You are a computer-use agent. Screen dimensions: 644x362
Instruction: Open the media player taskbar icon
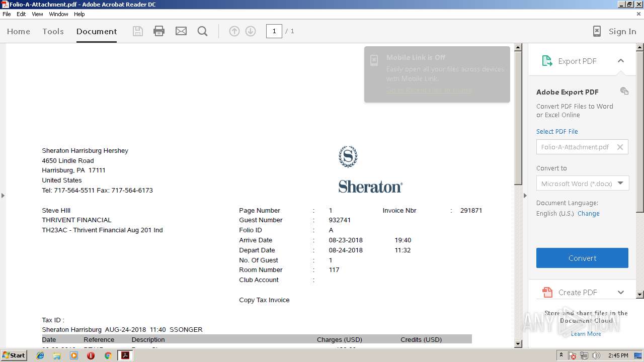[74, 355]
